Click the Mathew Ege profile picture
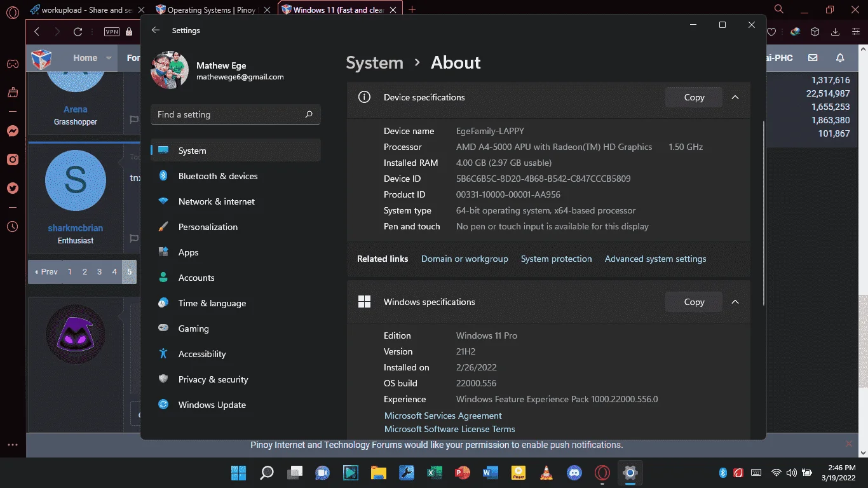The height and width of the screenshot is (488, 868). click(170, 70)
